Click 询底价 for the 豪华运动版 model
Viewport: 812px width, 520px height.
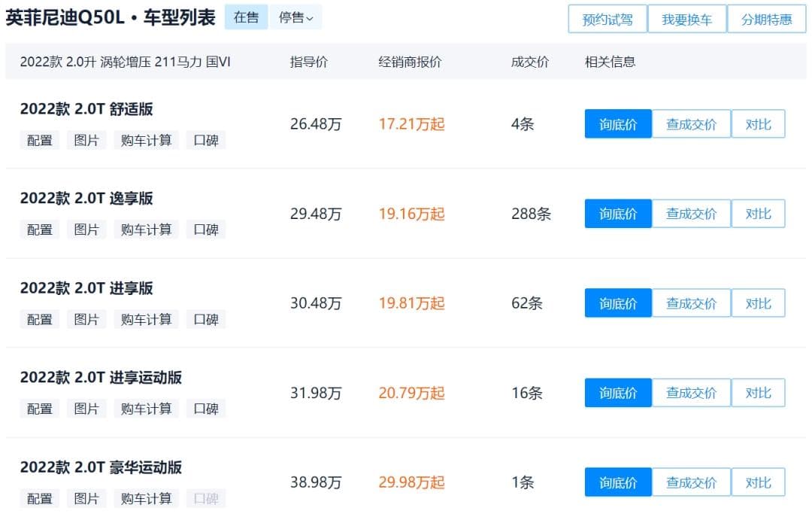point(618,482)
